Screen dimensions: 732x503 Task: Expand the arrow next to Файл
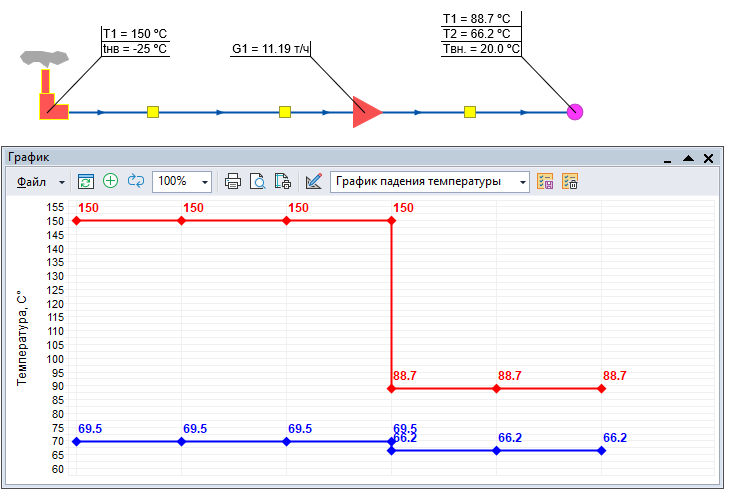[61, 182]
